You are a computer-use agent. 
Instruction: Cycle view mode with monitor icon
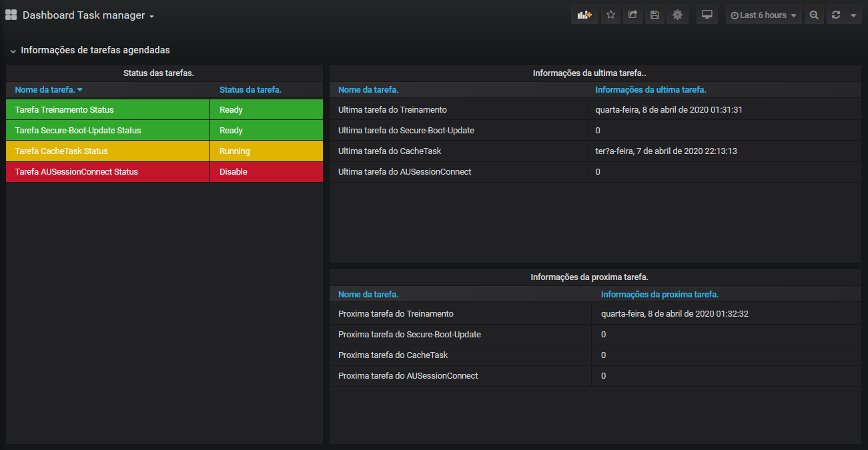coord(707,15)
